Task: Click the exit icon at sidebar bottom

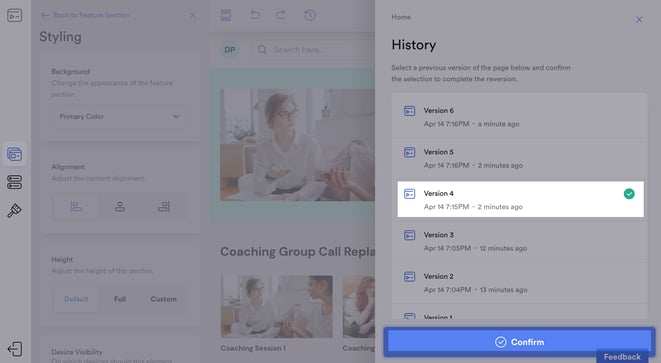Action: (14, 349)
